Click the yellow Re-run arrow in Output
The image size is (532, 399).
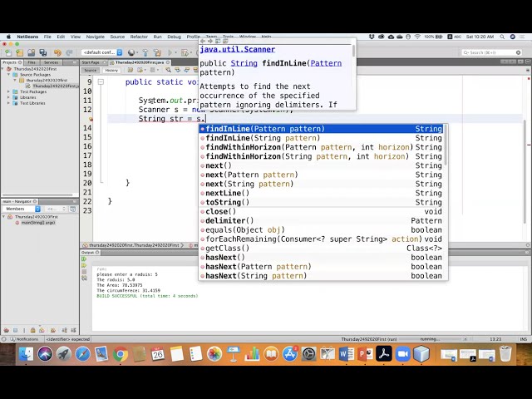pos(84,265)
